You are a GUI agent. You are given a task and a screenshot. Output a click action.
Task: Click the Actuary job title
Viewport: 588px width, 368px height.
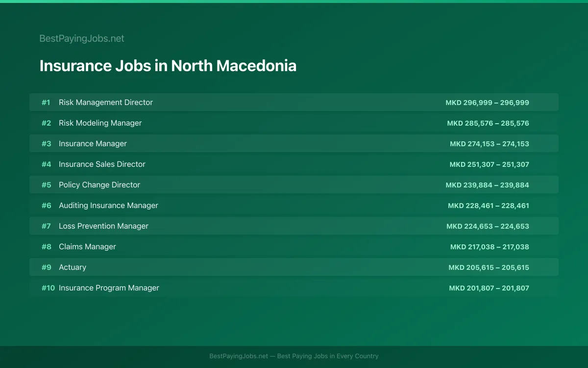73,267
